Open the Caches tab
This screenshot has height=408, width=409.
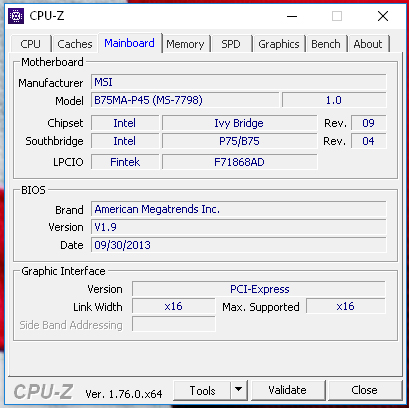75,44
